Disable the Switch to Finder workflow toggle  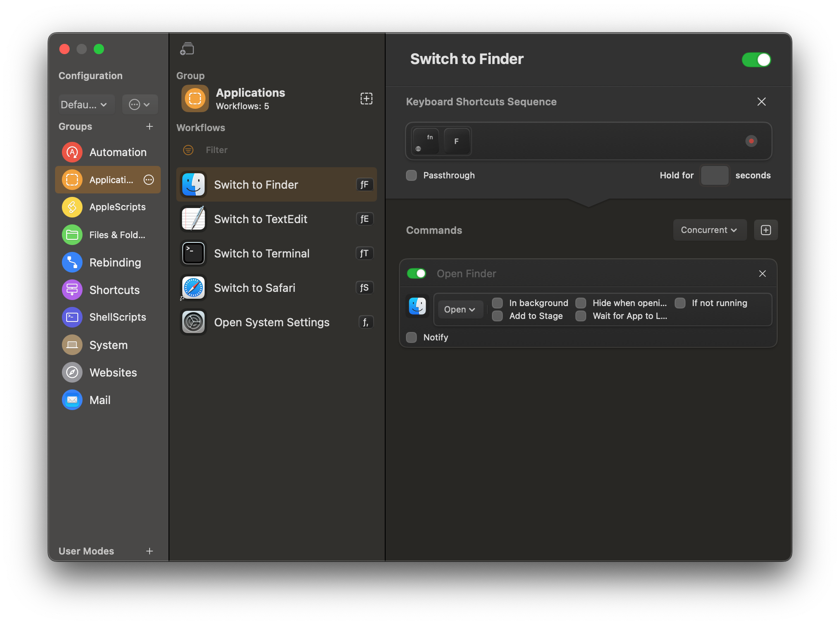pos(757,60)
